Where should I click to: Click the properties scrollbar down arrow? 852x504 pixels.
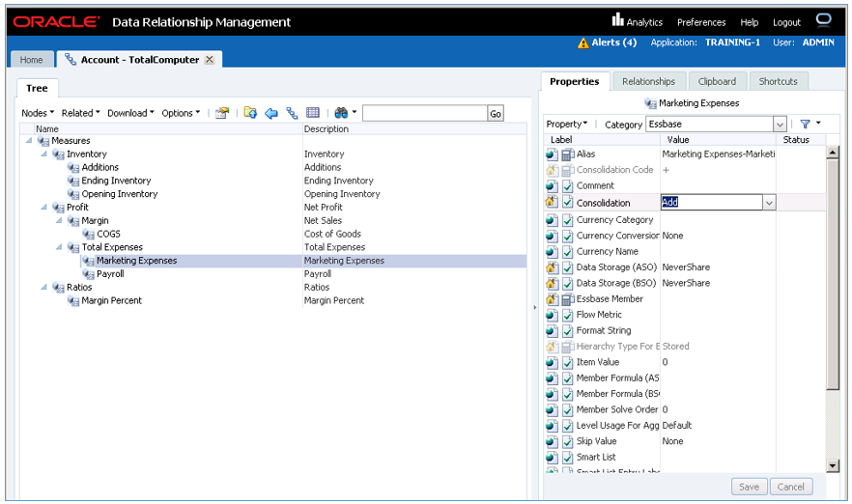832,465
